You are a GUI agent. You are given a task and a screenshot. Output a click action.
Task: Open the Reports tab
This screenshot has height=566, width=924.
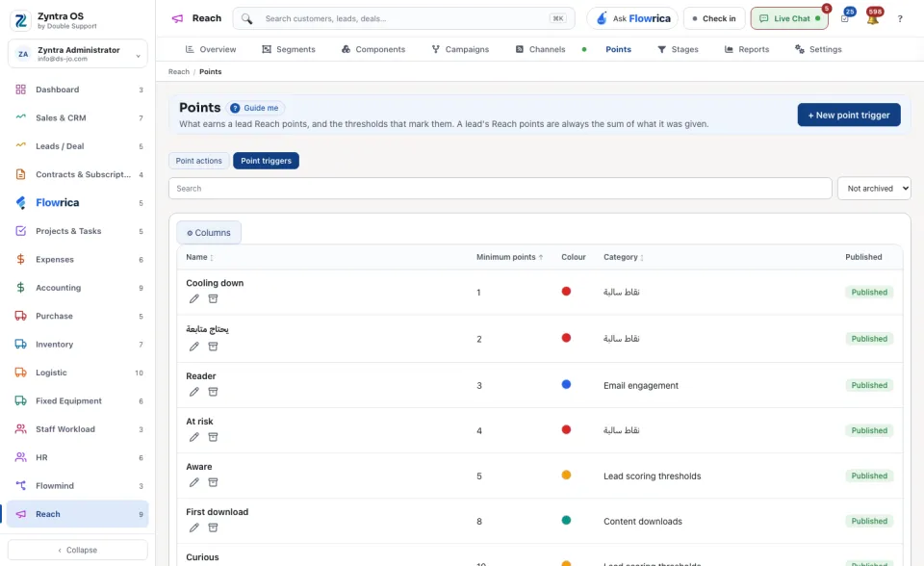tap(747, 49)
